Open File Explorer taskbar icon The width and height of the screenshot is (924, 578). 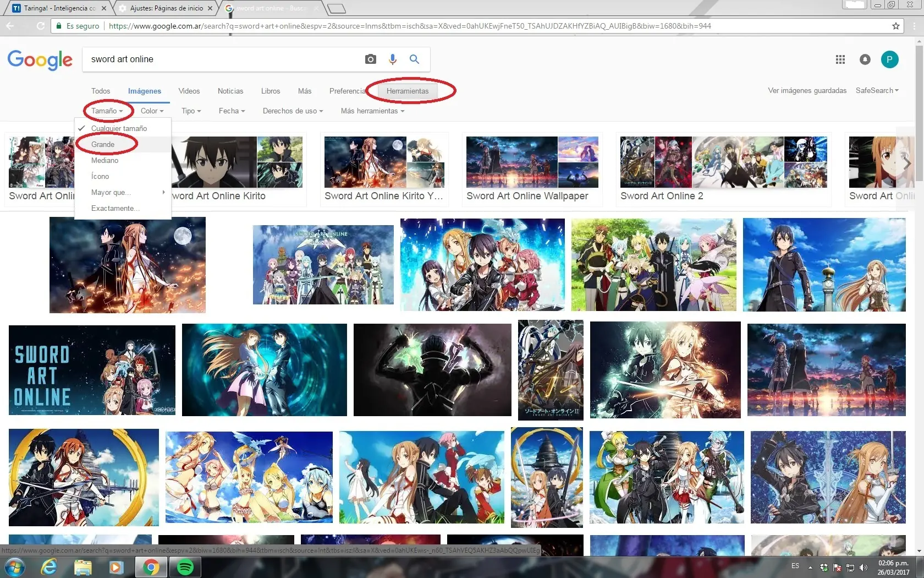pyautogui.click(x=82, y=567)
